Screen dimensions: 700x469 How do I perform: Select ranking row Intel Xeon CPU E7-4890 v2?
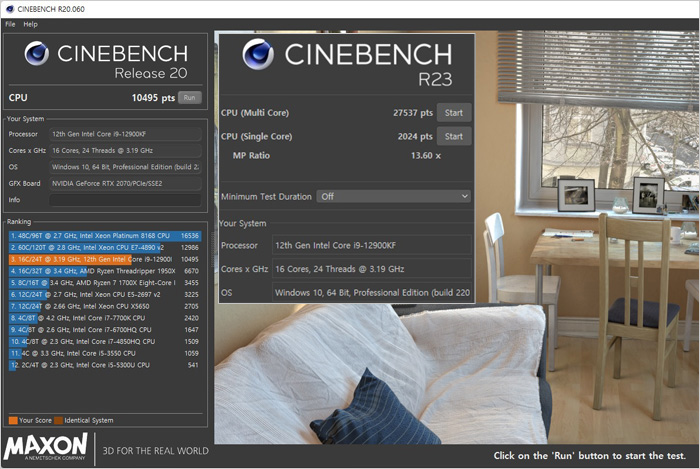104,247
